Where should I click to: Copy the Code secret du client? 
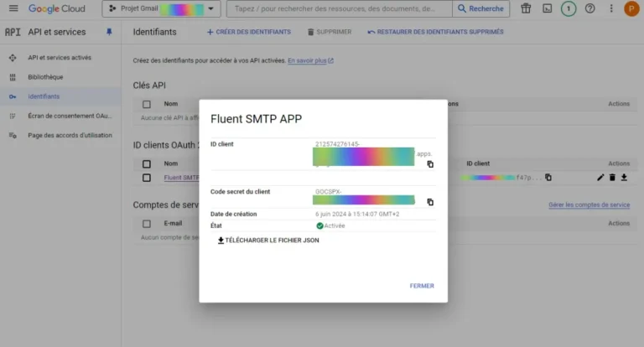[430, 202]
